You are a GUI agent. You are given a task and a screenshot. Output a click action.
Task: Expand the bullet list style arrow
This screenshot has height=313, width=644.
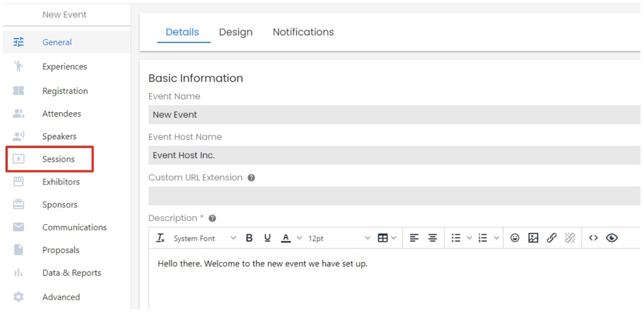[469, 238]
